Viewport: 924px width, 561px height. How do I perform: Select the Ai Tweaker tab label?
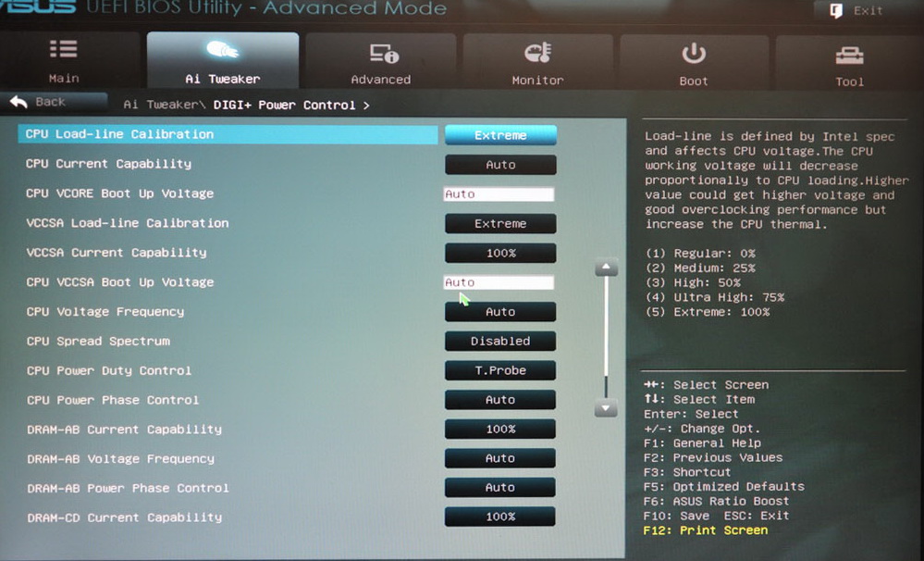(x=223, y=79)
